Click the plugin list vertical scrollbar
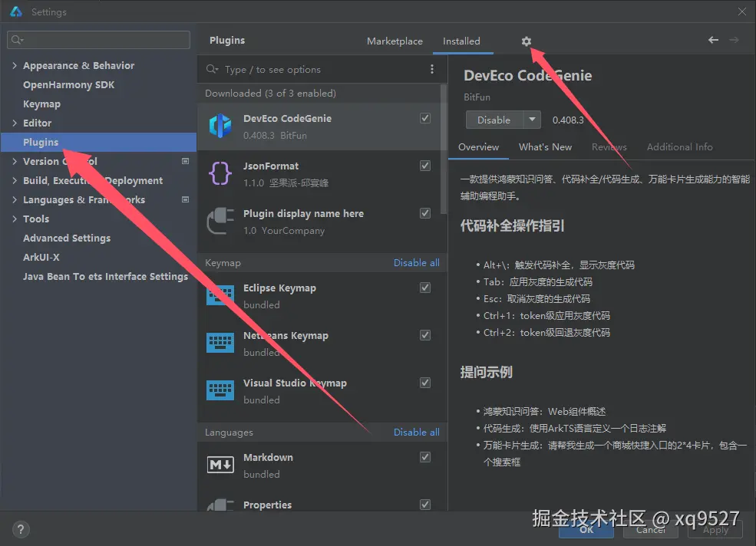 point(444,150)
